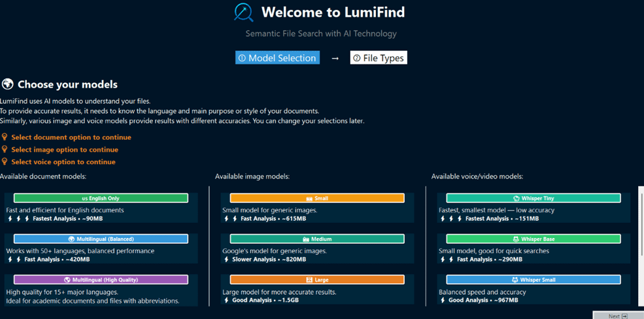Choose the Large image model
The image size is (644, 319).
[317, 280]
